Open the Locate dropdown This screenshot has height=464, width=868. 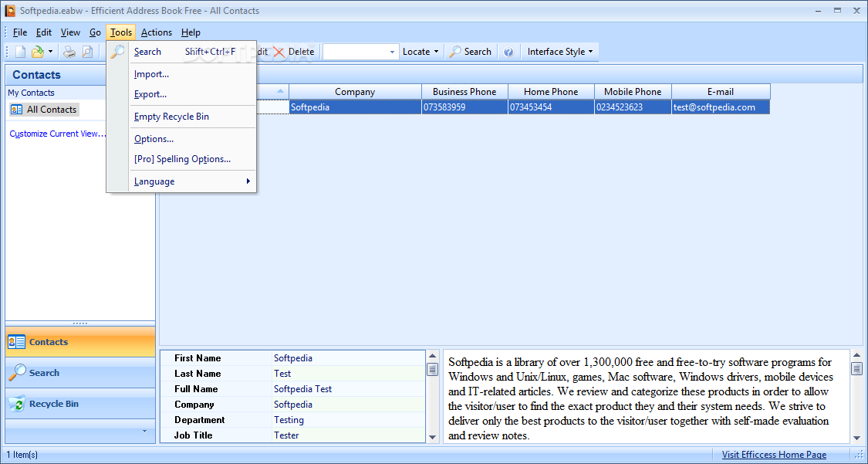420,52
